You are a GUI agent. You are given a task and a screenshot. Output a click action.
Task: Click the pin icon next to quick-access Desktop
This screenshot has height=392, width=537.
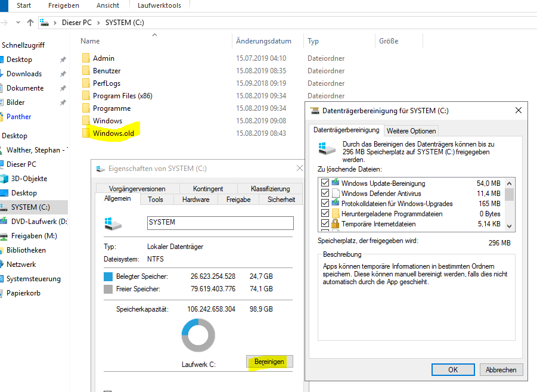(x=63, y=60)
